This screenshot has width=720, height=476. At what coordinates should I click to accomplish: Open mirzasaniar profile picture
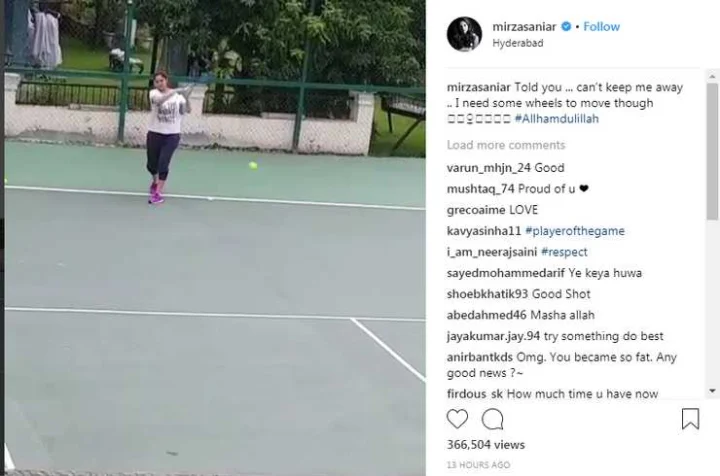pyautogui.click(x=464, y=34)
